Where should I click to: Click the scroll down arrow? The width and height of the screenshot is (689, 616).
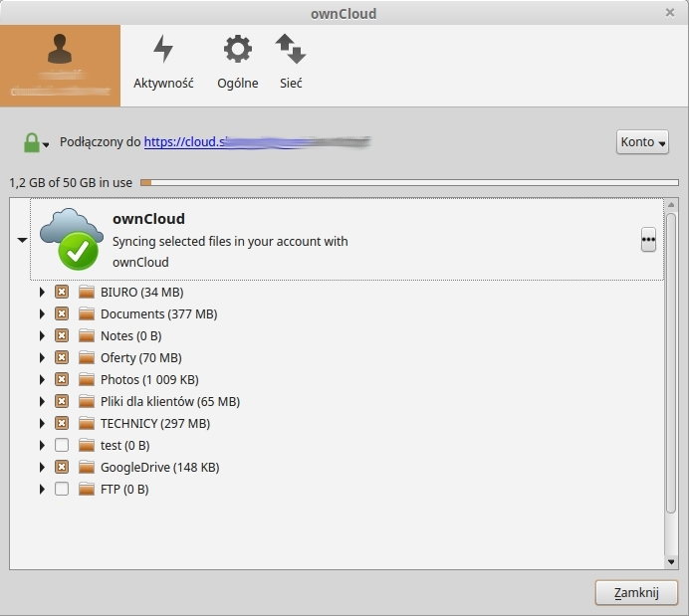[x=671, y=561]
